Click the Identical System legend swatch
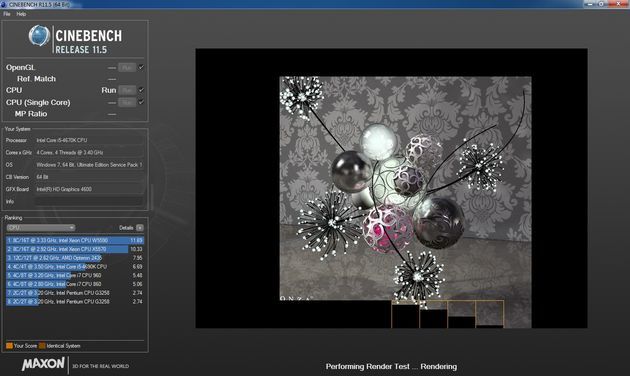The image size is (630, 376). click(42, 345)
